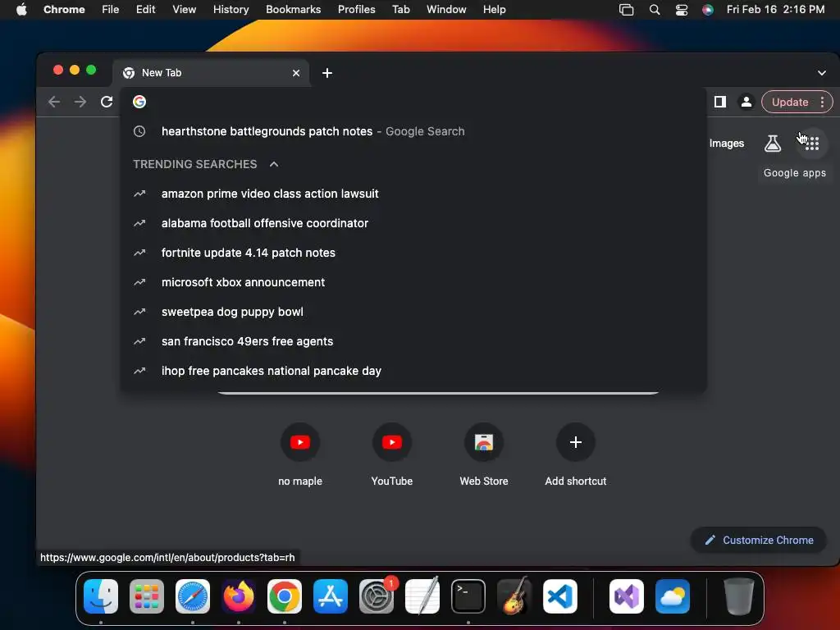The height and width of the screenshot is (630, 840).
Task: Open TextEdit from the Dock
Action: coord(422,596)
